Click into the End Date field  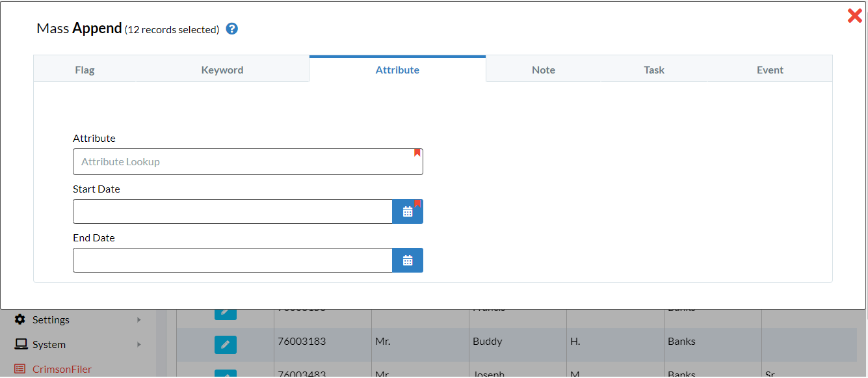[233, 260]
